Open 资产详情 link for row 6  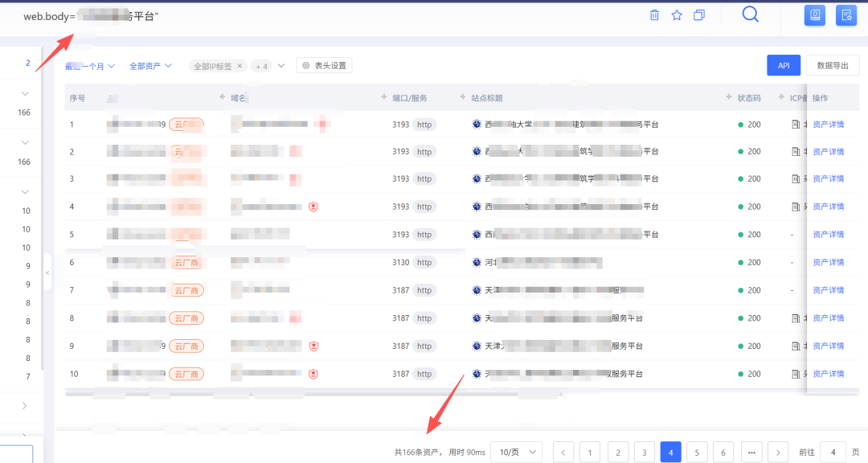pos(828,263)
